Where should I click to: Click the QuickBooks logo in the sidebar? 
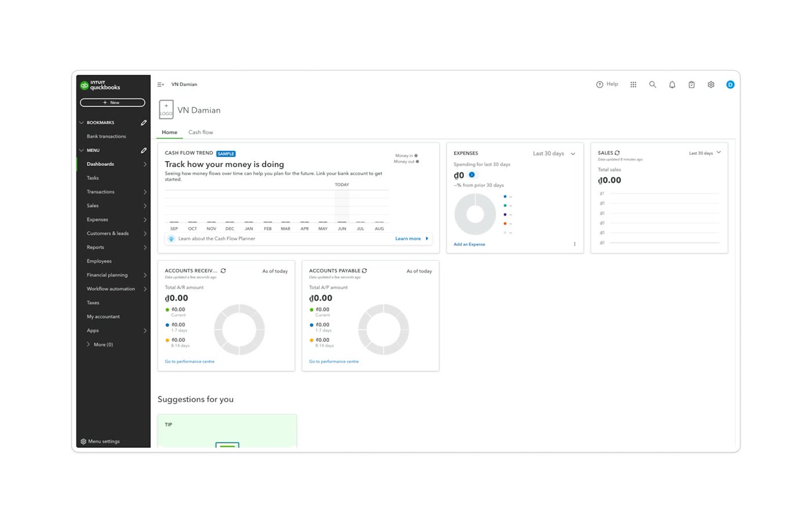pos(100,85)
